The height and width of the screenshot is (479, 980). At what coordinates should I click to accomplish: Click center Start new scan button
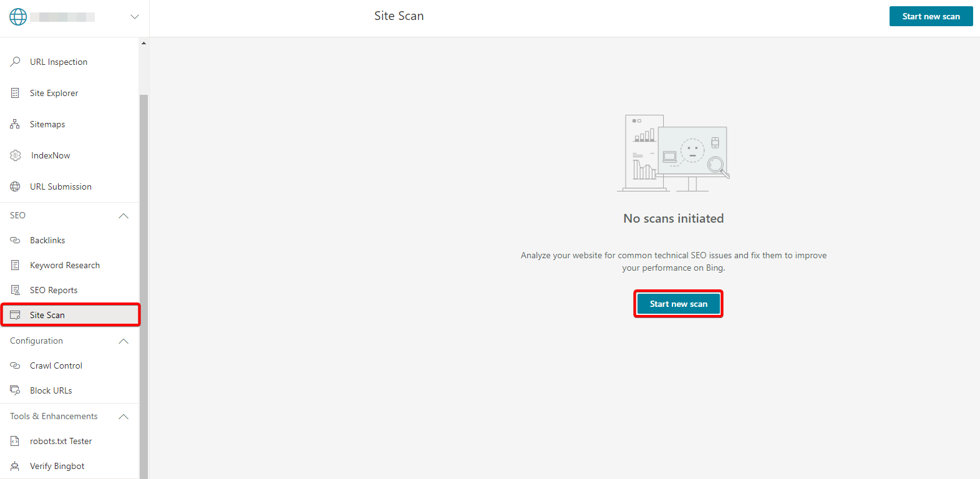[678, 304]
